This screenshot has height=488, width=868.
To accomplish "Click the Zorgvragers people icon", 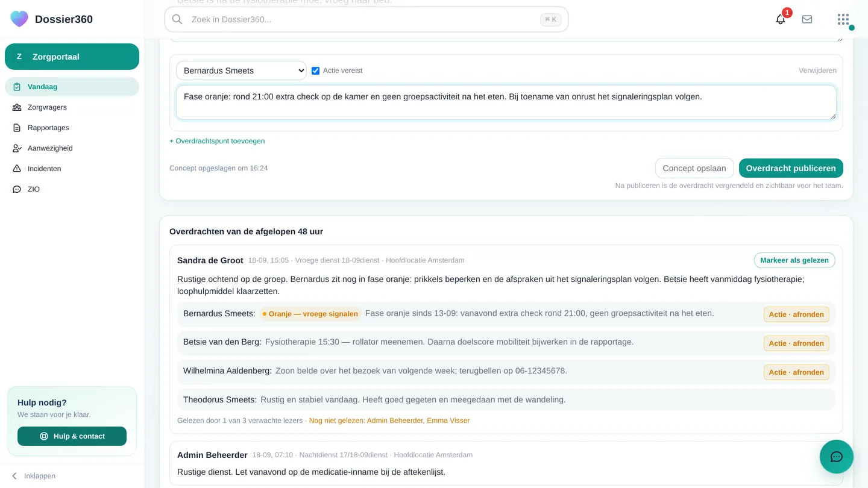I will coord(17,107).
